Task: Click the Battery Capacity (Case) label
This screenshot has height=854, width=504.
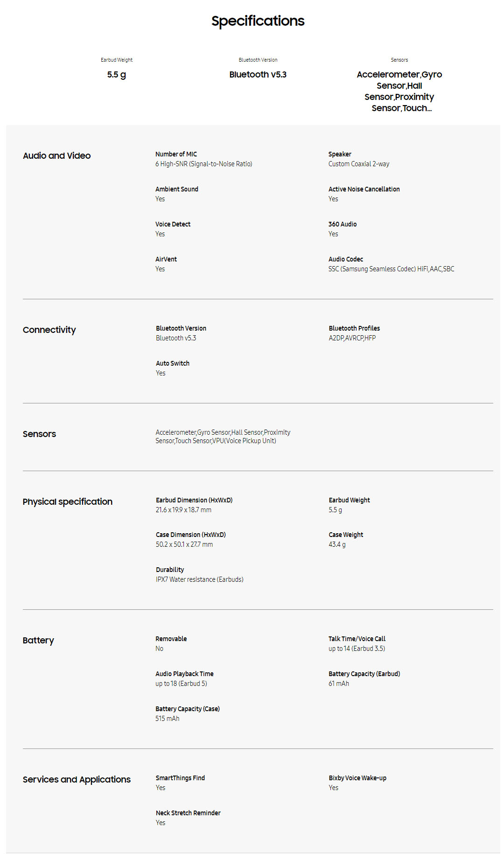Action: (x=187, y=709)
